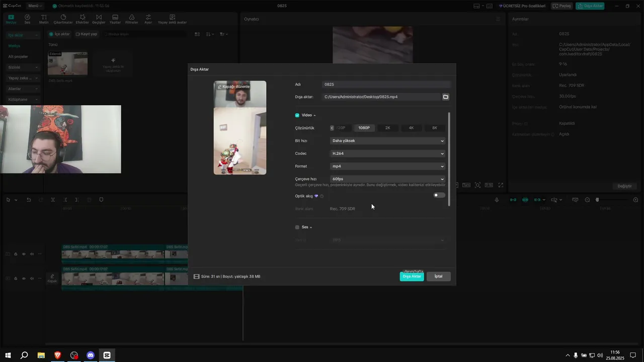This screenshot has height=362, width=644.
Task: Open Discord from taskbar
Action: [91, 355]
